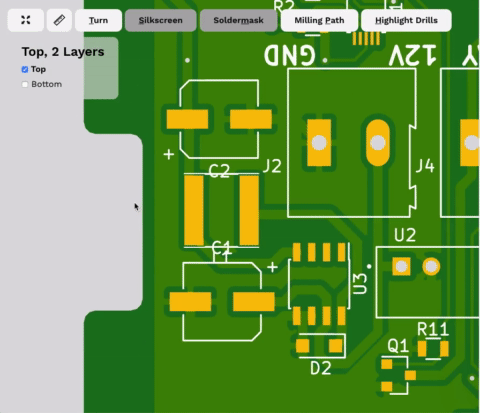
Task: Click the U3 chip label
Action: [x=360, y=284]
